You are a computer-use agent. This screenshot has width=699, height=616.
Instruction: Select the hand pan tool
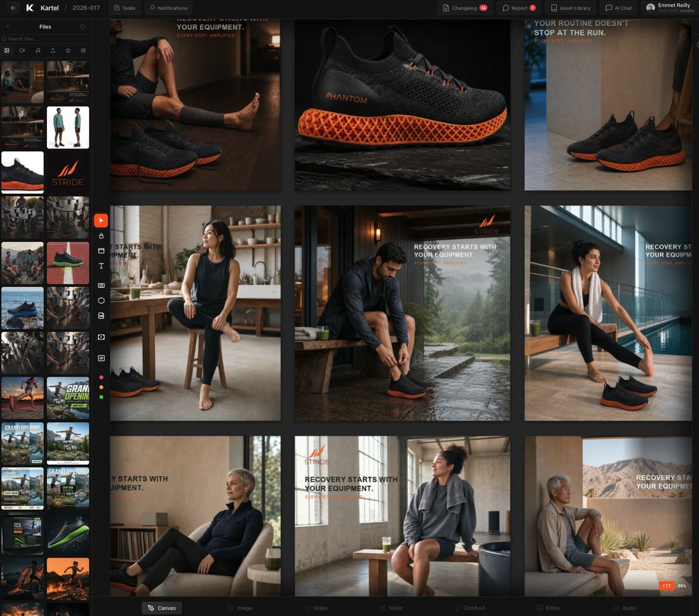101,236
